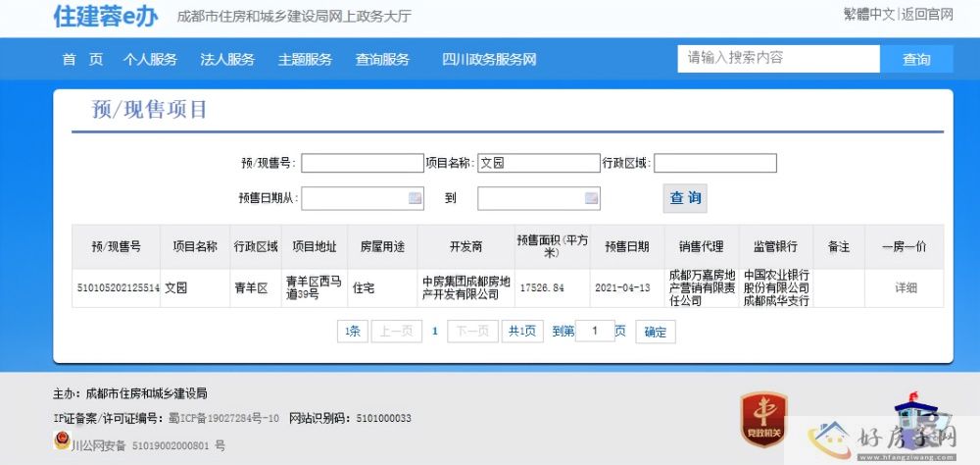The height and width of the screenshot is (465, 980).
Task: Go to 主题服务 in navigation bar
Action: tap(305, 59)
